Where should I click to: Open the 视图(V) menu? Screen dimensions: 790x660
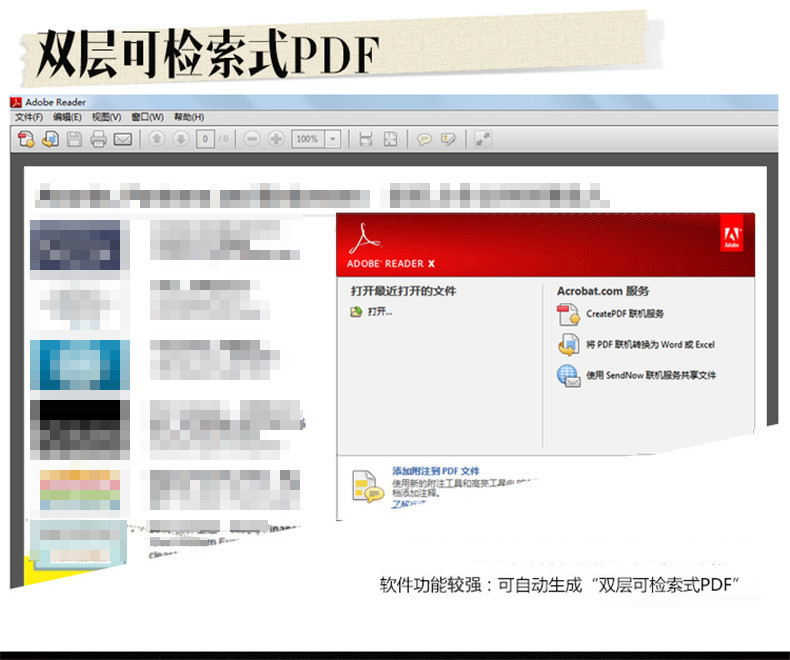click(x=106, y=117)
